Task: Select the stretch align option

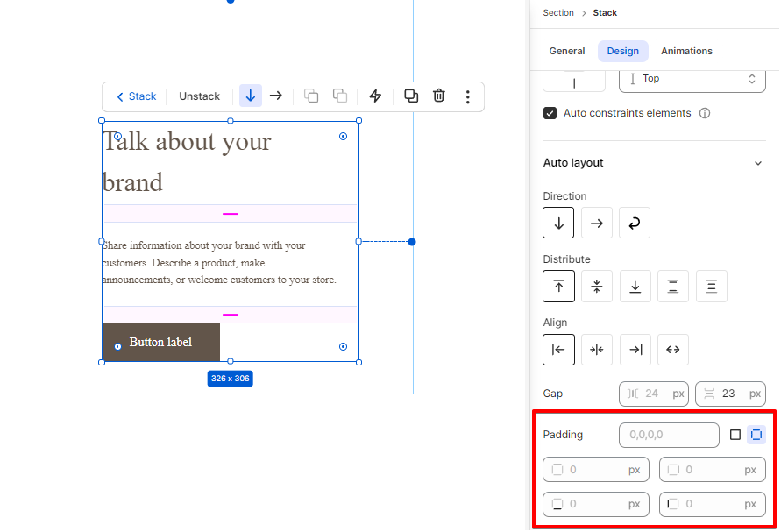Action: tap(673, 350)
